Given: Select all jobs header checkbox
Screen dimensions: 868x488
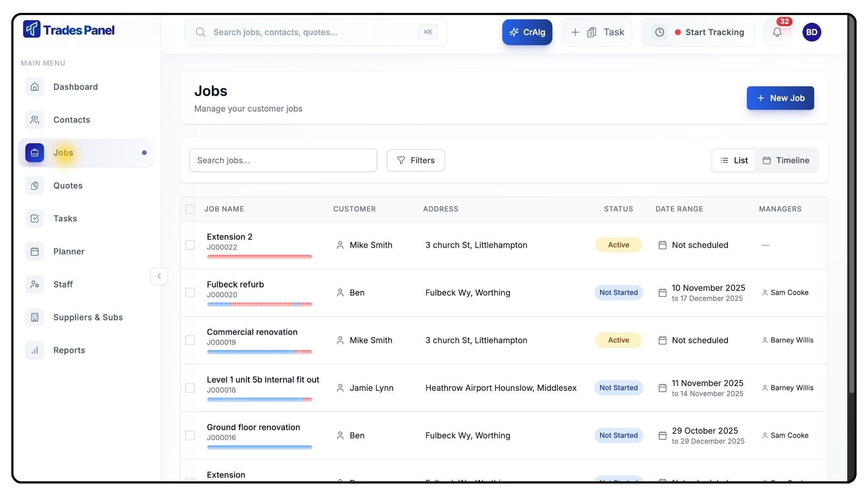Looking at the screenshot, I should (190, 209).
